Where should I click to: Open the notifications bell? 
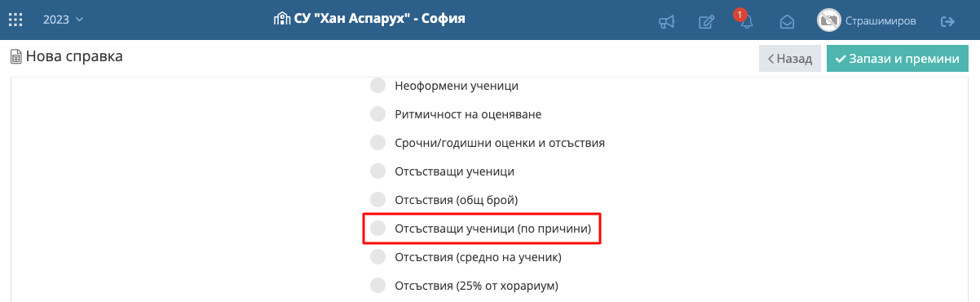click(x=745, y=21)
